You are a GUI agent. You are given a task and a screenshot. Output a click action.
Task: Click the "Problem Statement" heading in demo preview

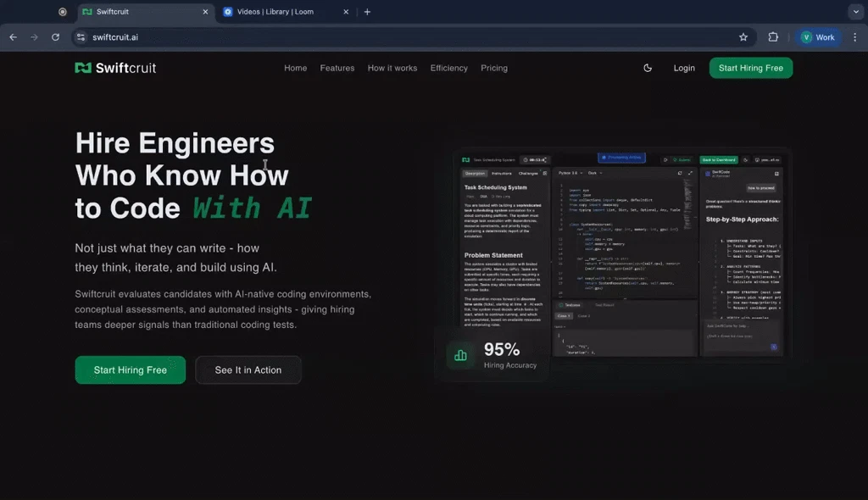pos(493,255)
